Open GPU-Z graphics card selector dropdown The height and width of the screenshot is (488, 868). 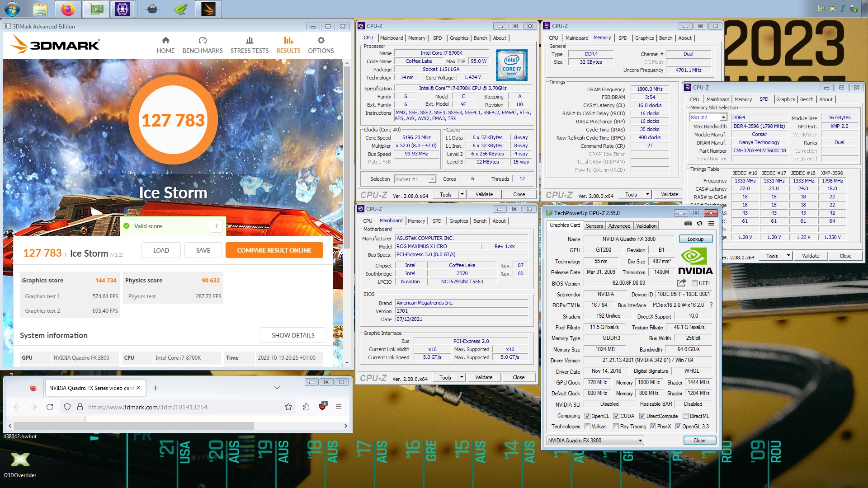pyautogui.click(x=595, y=441)
